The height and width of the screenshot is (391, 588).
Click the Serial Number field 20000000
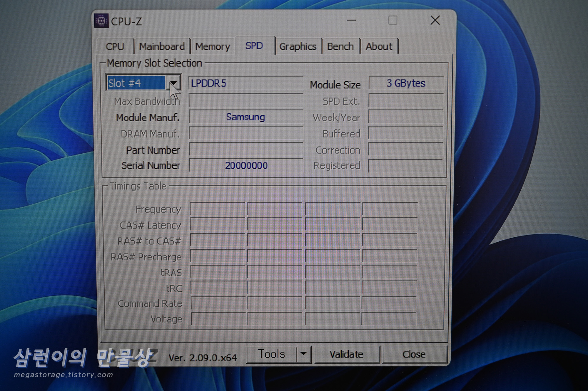pyautogui.click(x=246, y=165)
